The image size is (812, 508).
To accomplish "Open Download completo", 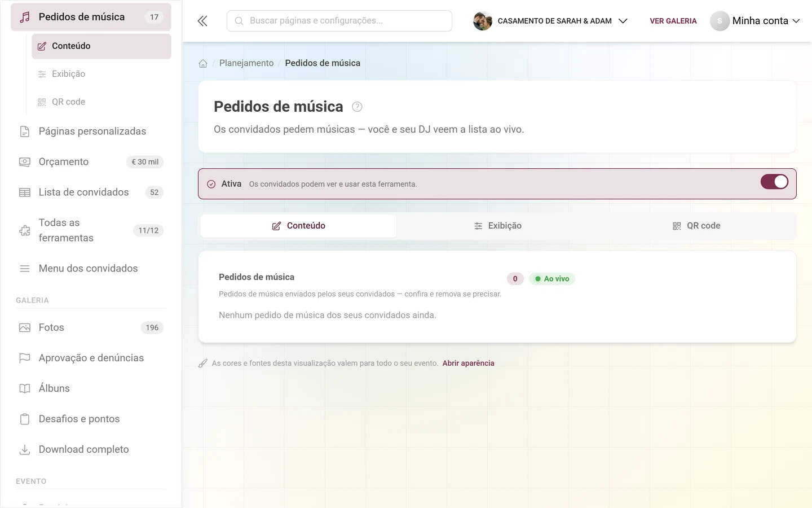I will click(x=91, y=449).
